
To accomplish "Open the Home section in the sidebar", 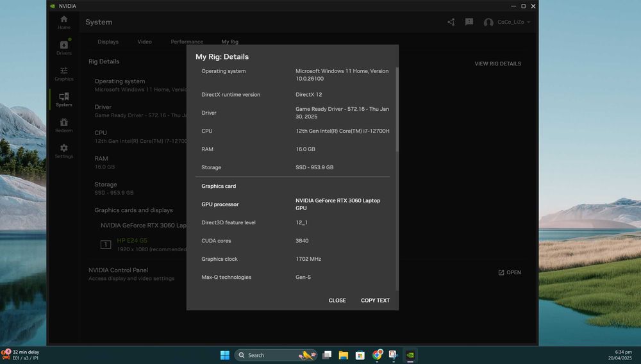I will point(63,22).
